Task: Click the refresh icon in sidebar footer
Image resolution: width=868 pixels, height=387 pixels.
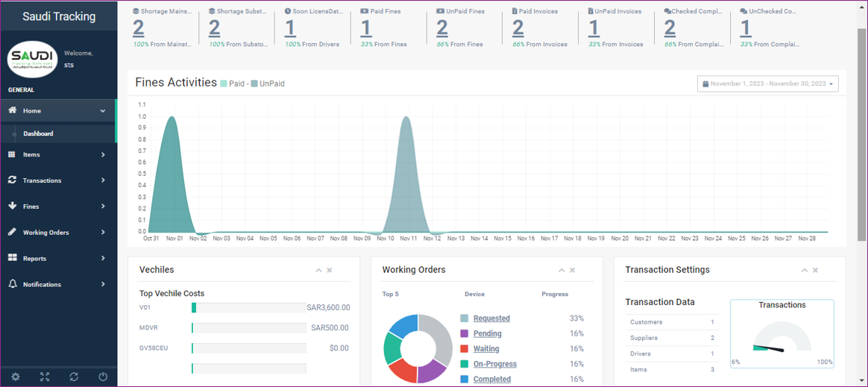Action: coord(74,377)
